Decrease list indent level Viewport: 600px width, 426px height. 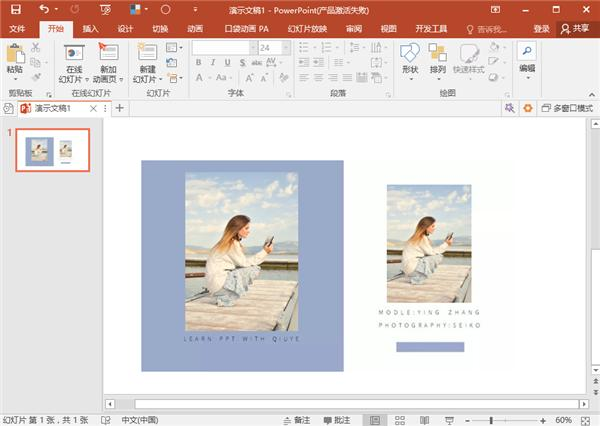click(x=304, y=62)
